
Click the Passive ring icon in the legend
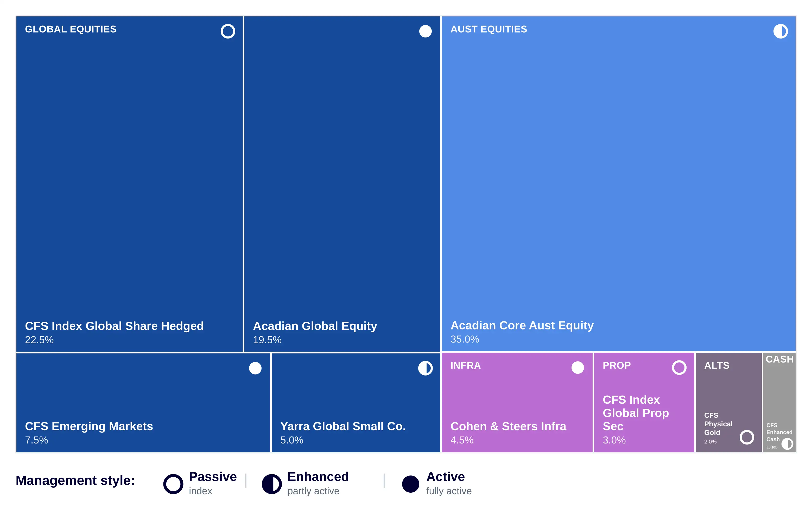(173, 484)
